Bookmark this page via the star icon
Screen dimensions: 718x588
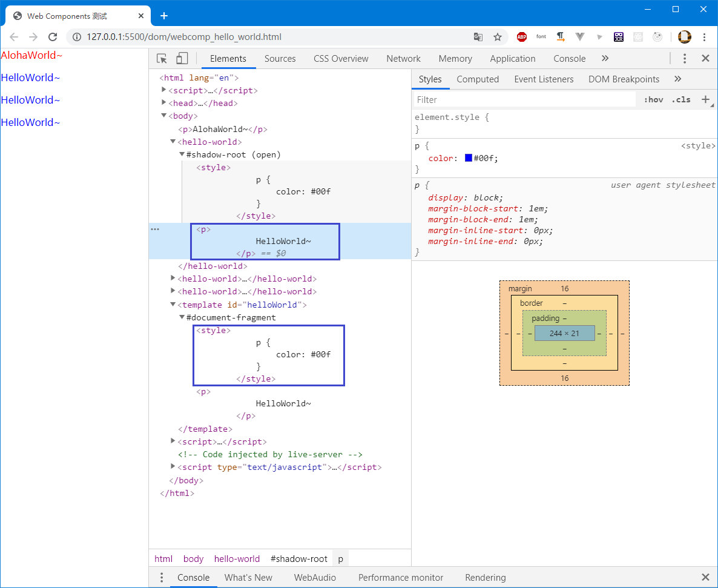(x=497, y=36)
